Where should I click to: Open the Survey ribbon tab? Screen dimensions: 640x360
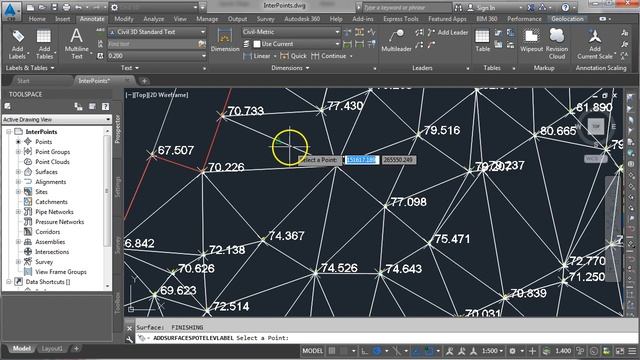[265, 19]
